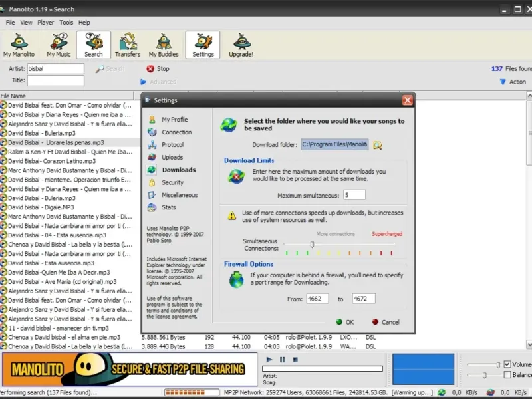Click Cancel in the Settings dialog
Screen dimensions: 532x399
[x=386, y=322]
